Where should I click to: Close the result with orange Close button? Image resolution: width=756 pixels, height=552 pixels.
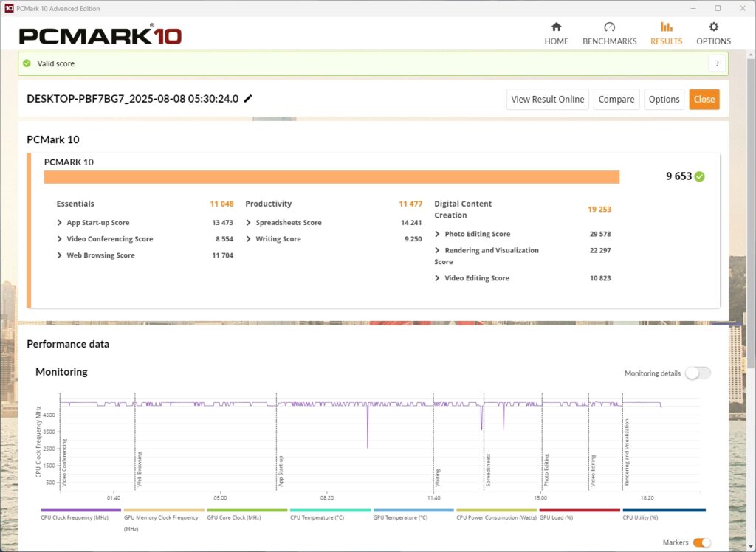(704, 100)
